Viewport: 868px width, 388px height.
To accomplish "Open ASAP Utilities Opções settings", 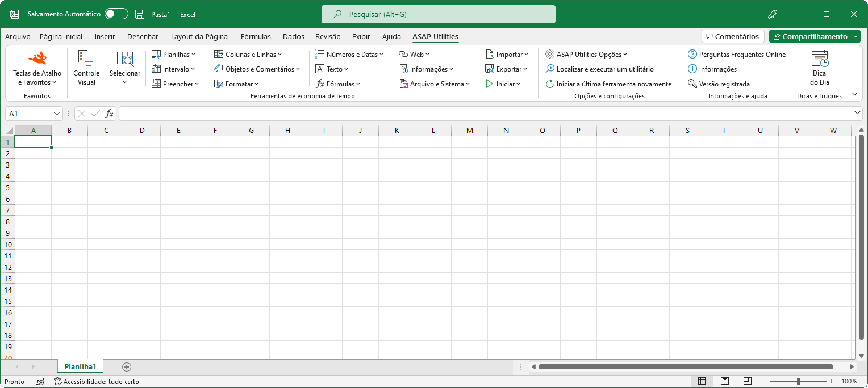I will [x=586, y=54].
